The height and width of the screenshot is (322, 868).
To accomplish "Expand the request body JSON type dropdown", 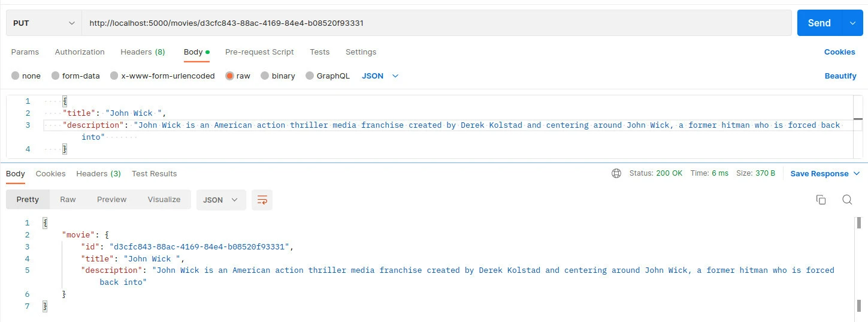I will click(x=380, y=76).
